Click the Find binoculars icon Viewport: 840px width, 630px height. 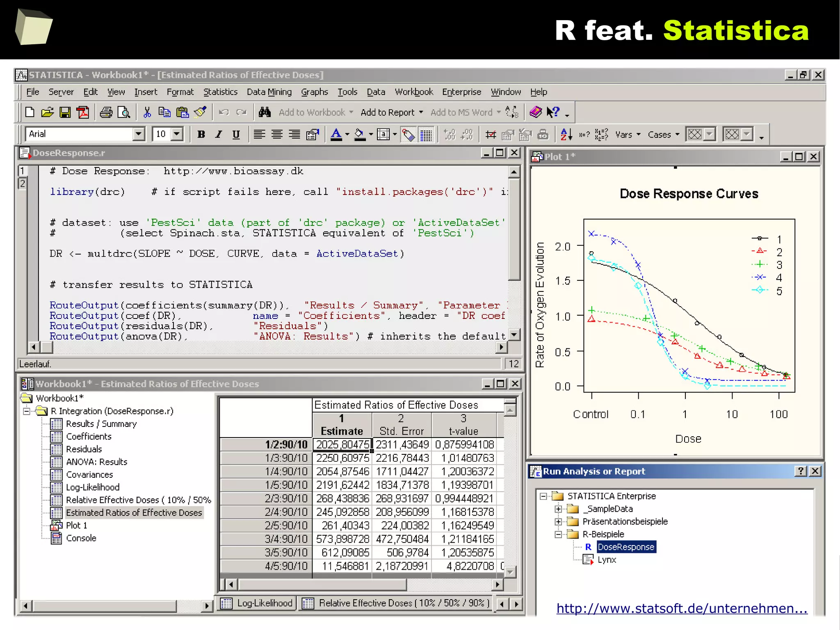click(265, 112)
